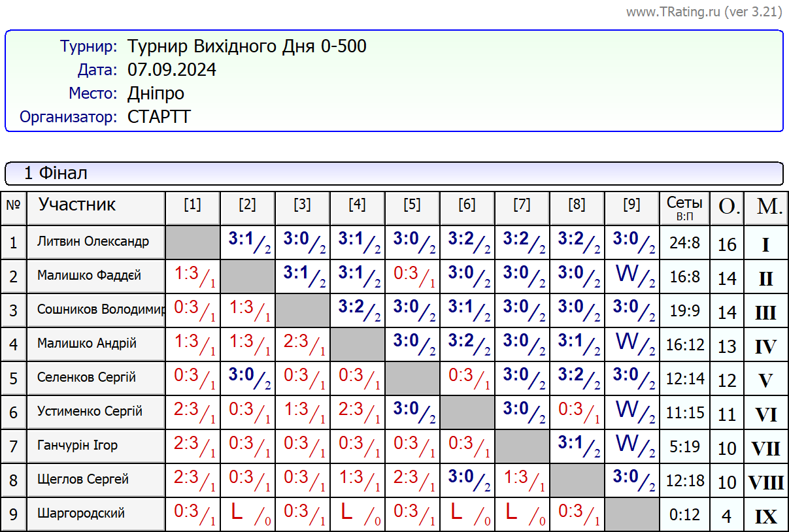The height and width of the screenshot is (532, 789).
Task: Select player Литвин Олександр name cell
Action: [95, 242]
